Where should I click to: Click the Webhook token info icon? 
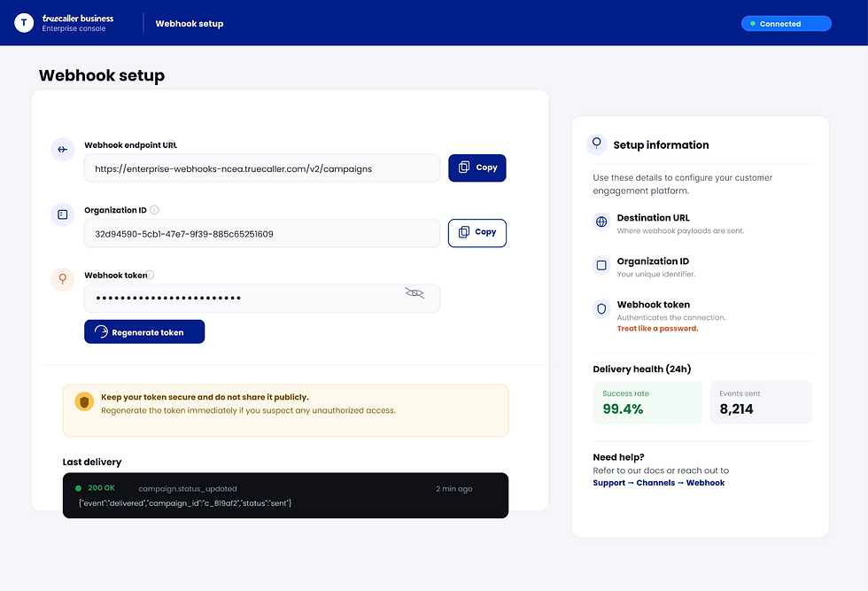coord(150,275)
